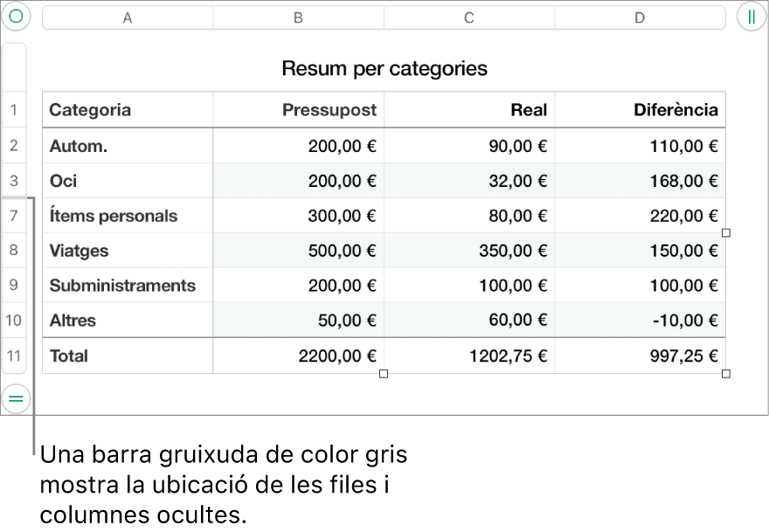Select row 1 header tab

click(x=14, y=109)
